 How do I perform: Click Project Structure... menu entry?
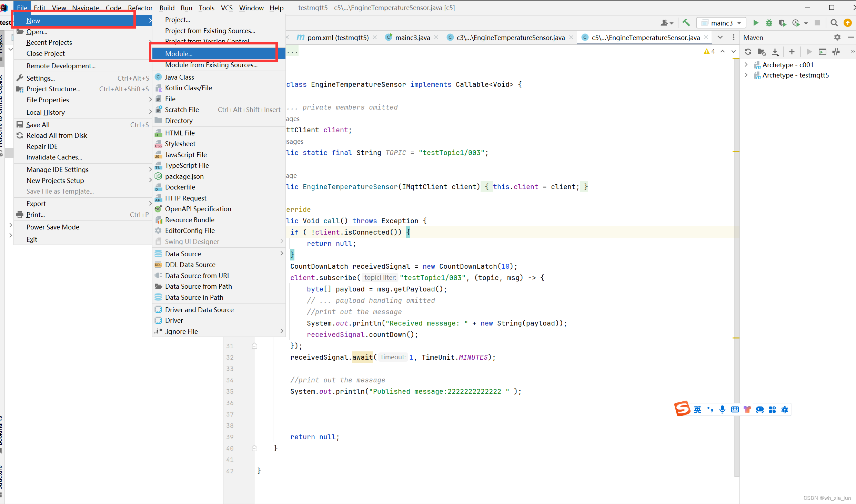83,89
